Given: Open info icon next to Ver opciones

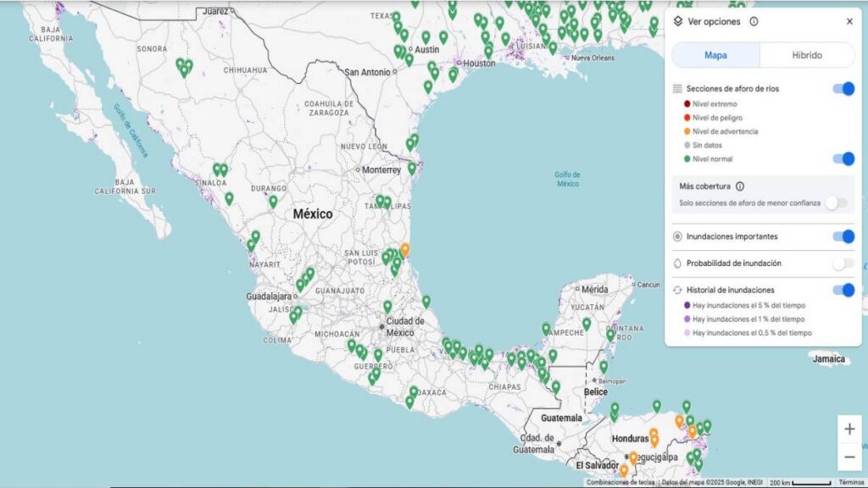Looking at the screenshot, I should pos(754,22).
